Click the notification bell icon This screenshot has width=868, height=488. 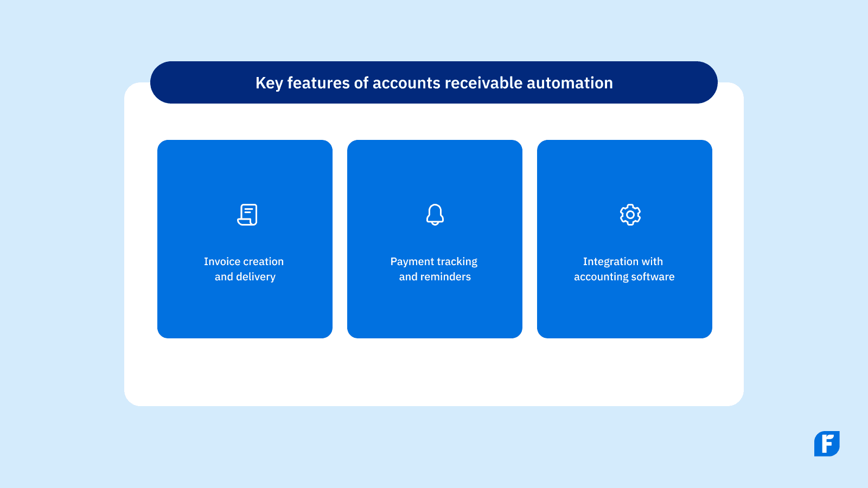pyautogui.click(x=435, y=215)
